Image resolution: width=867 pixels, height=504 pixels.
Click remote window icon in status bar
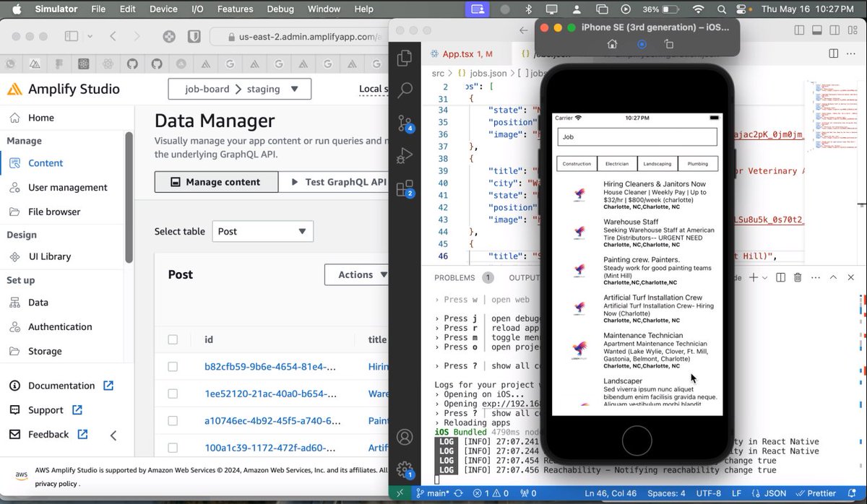pos(400,494)
